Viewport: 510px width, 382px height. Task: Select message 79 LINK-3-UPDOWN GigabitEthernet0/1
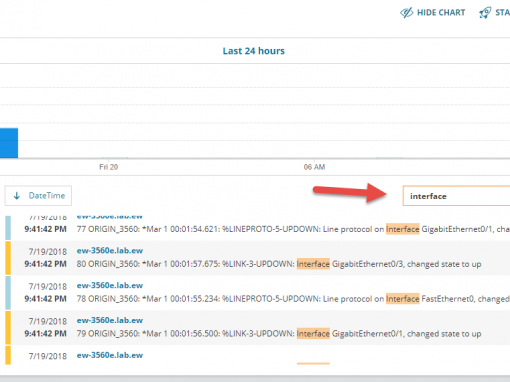coord(279,334)
